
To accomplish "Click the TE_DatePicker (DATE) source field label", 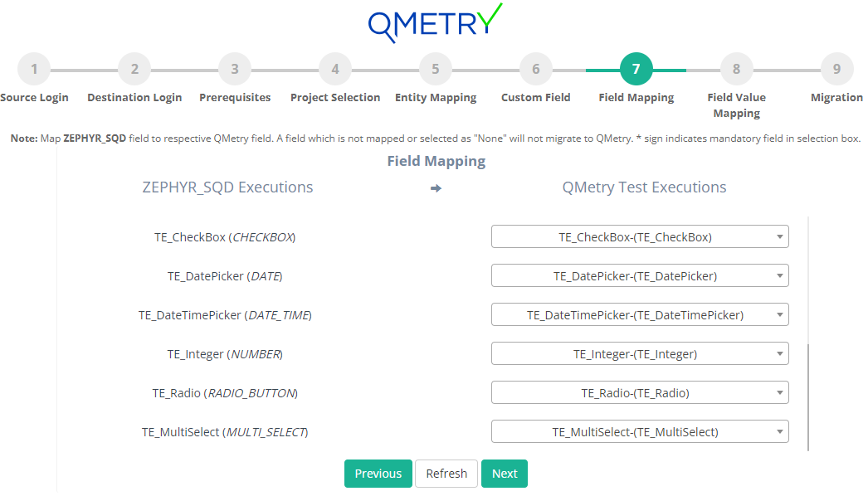I will pyautogui.click(x=225, y=276).
